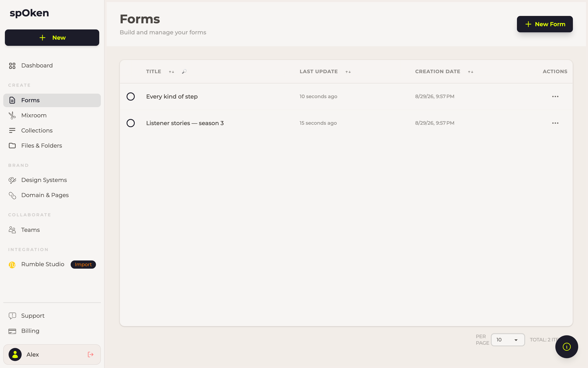Click the Forms document icon in sidebar

pos(12,100)
